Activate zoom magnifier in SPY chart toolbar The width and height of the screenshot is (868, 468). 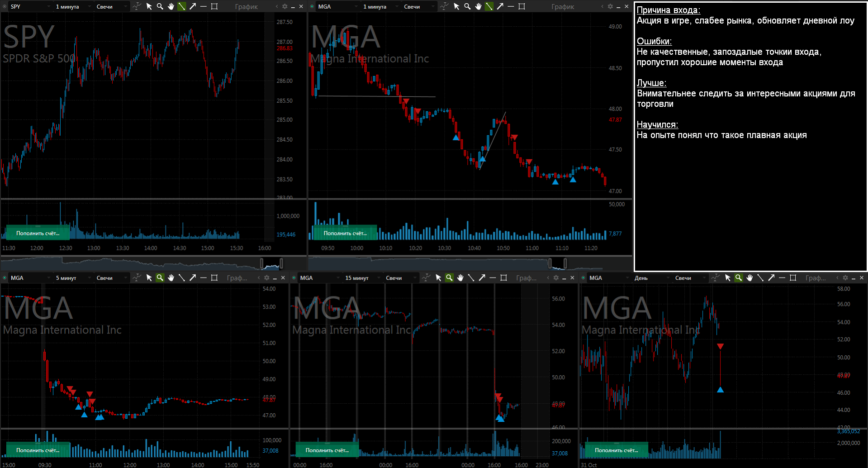click(x=160, y=6)
